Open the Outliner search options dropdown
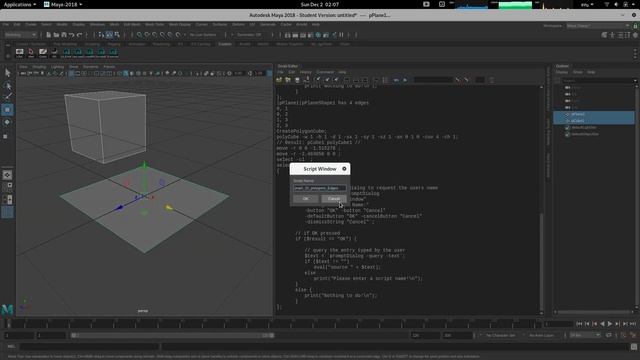640x360 pixels. point(635,80)
